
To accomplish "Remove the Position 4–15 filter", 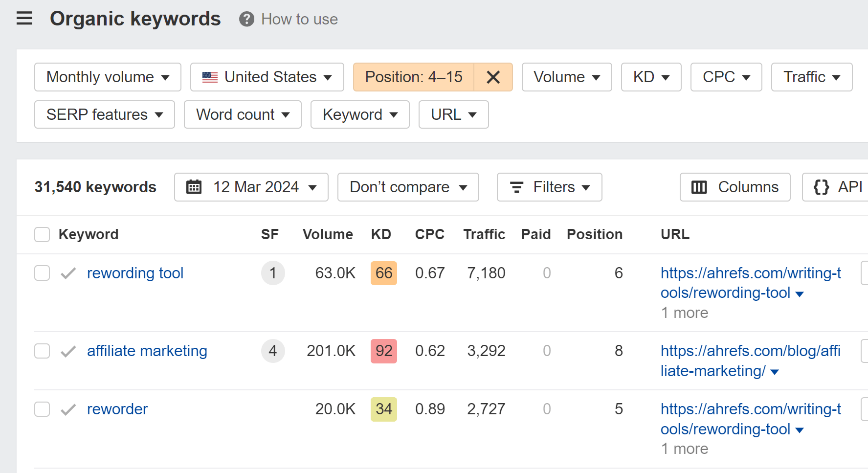I will [x=493, y=77].
